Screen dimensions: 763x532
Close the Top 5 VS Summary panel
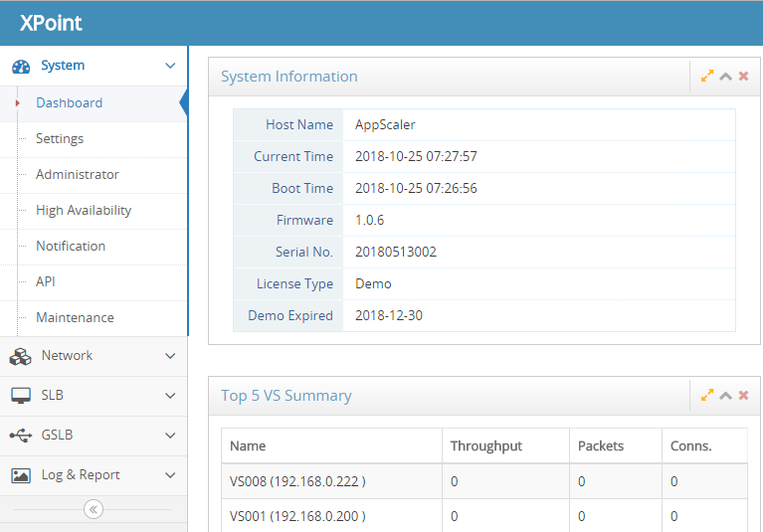[743, 395]
